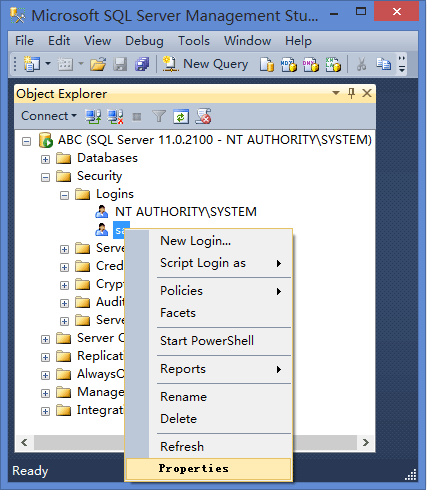Open the Debug menu

(144, 41)
